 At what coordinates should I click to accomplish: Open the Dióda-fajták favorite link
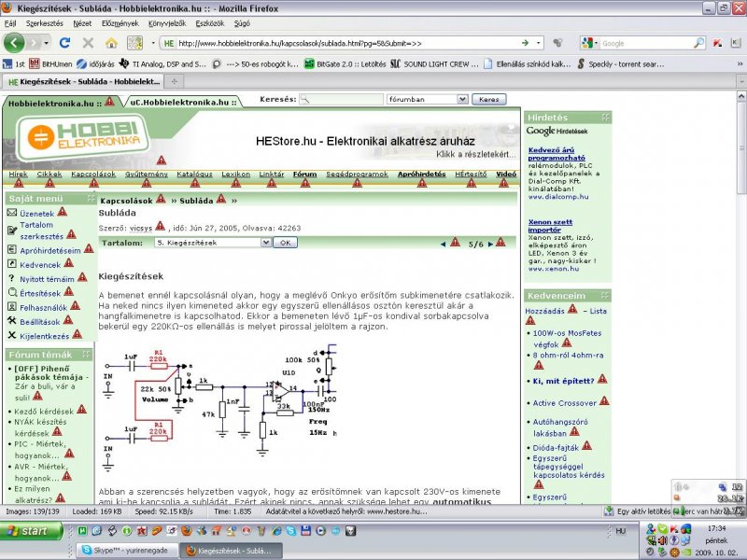[x=556, y=448]
